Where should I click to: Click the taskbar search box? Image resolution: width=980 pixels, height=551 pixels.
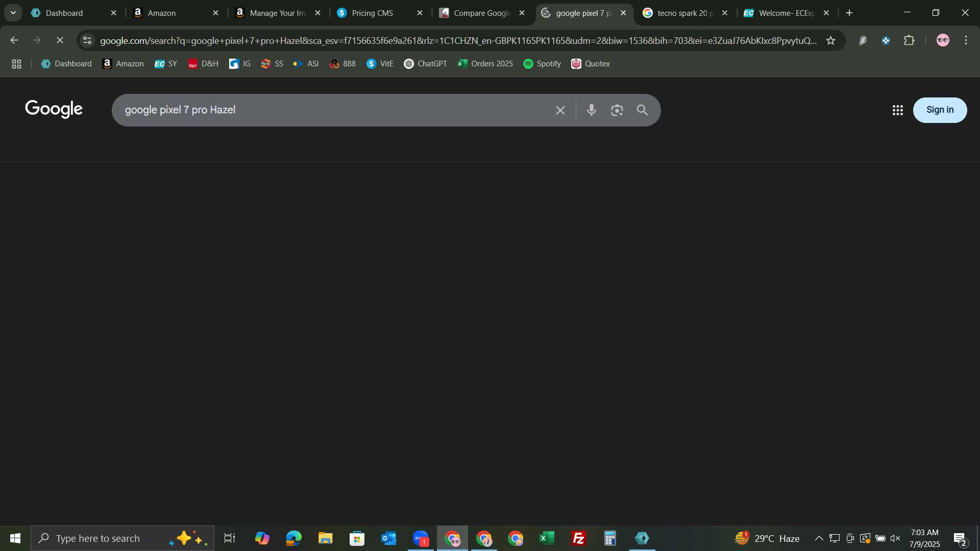pos(122,538)
